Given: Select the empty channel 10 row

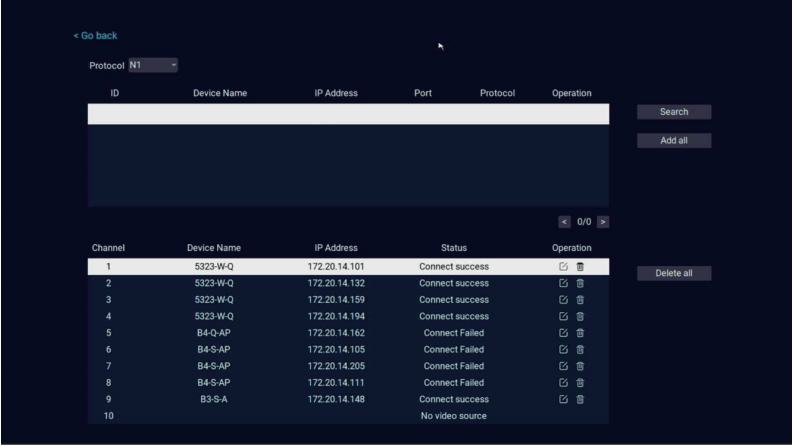Looking at the screenshot, I should [347, 416].
